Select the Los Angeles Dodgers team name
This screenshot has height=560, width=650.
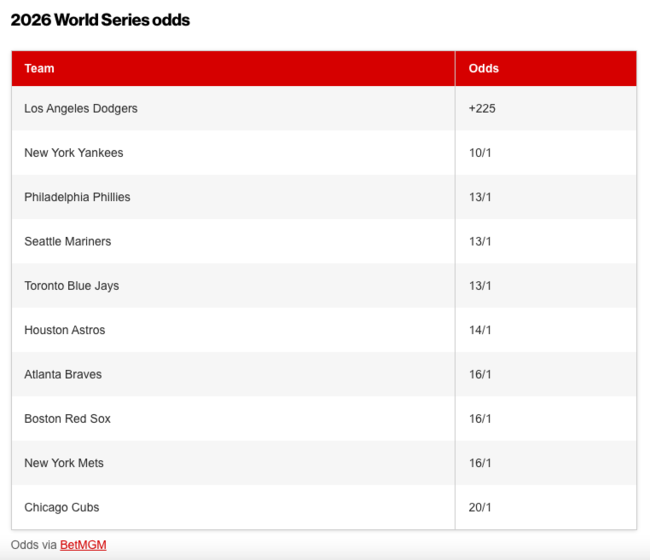(81, 108)
